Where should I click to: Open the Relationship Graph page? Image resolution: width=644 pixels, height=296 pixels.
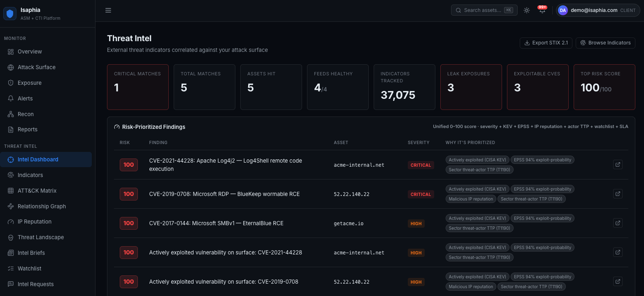pyautogui.click(x=46, y=206)
